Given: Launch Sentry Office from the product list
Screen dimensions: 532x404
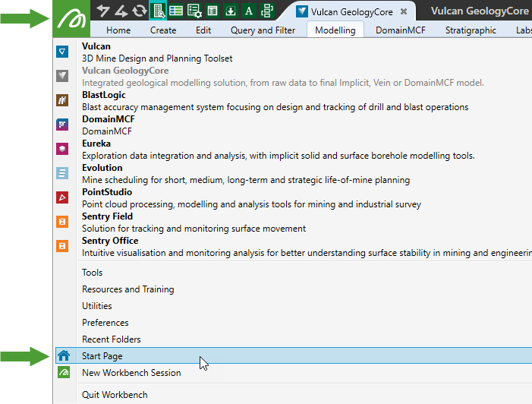Looking at the screenshot, I should pyautogui.click(x=110, y=241).
